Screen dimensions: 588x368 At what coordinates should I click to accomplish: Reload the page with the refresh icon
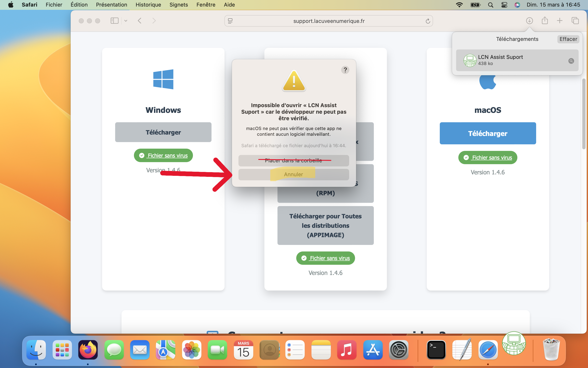point(428,21)
